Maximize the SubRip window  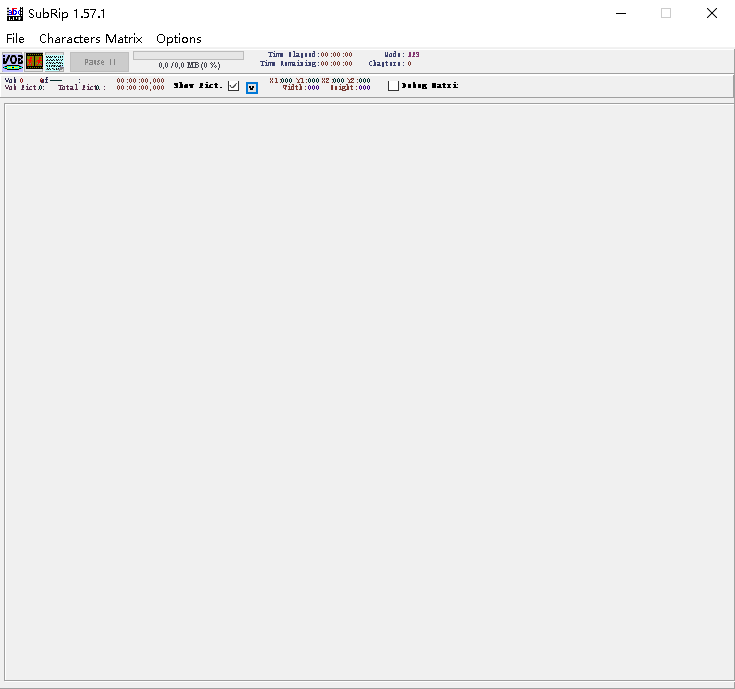tap(666, 13)
